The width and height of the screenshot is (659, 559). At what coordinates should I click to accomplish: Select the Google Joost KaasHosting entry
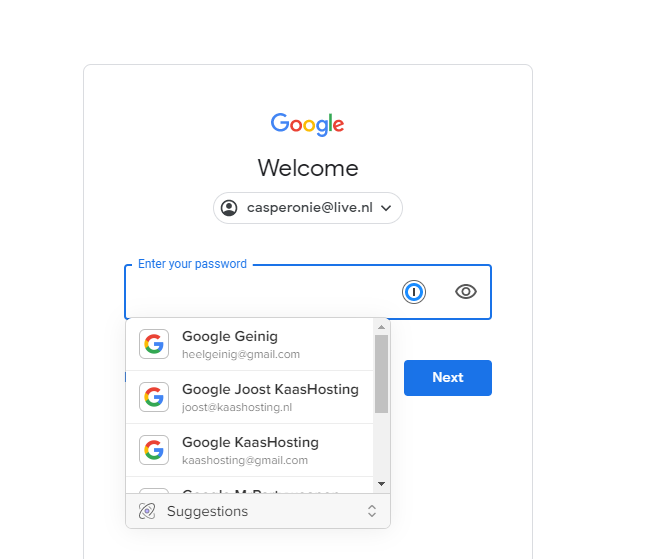250,397
